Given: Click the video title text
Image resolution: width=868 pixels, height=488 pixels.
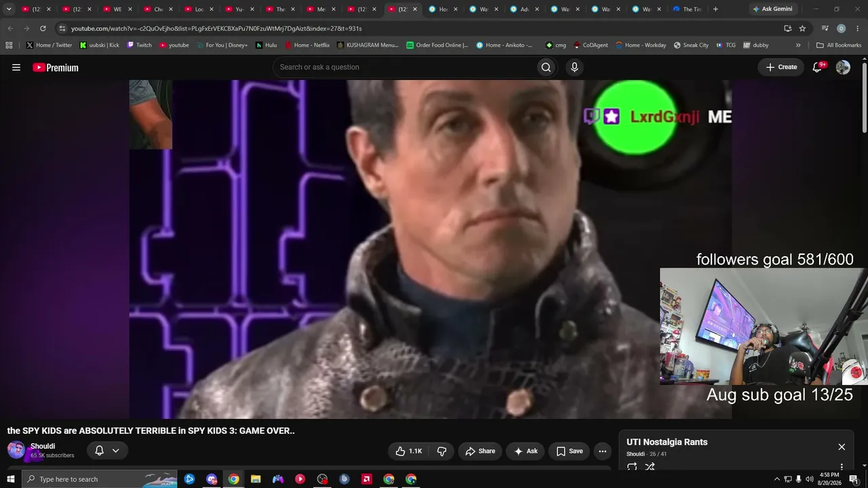Looking at the screenshot, I should click(x=151, y=430).
